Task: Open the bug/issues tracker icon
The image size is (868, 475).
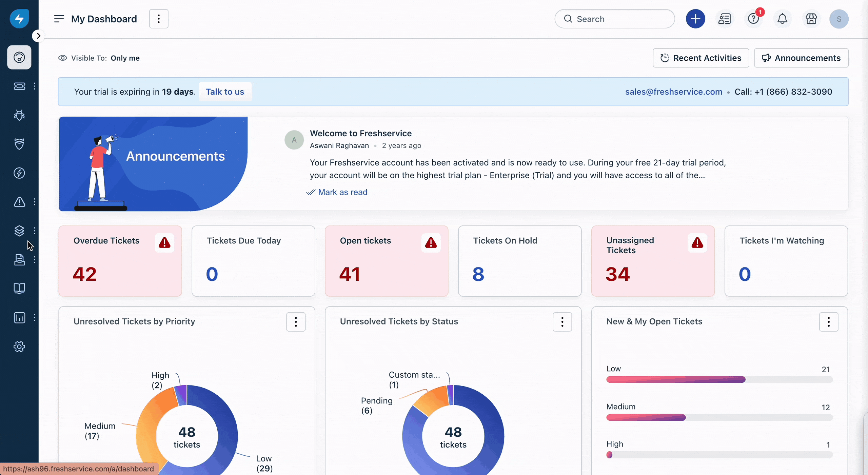Action: click(19, 115)
